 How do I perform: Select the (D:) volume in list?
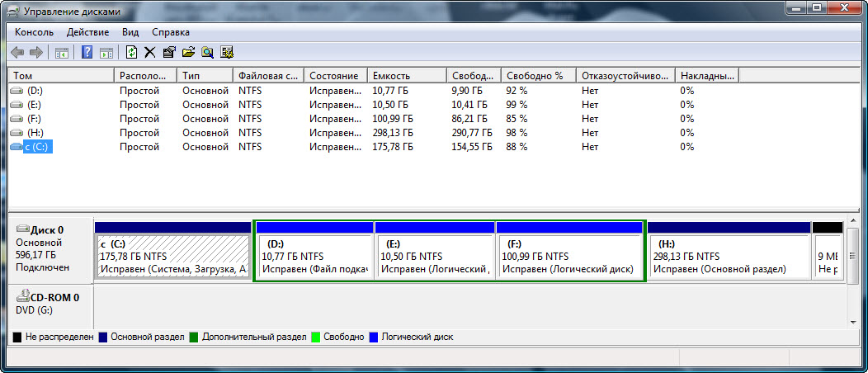coord(34,90)
